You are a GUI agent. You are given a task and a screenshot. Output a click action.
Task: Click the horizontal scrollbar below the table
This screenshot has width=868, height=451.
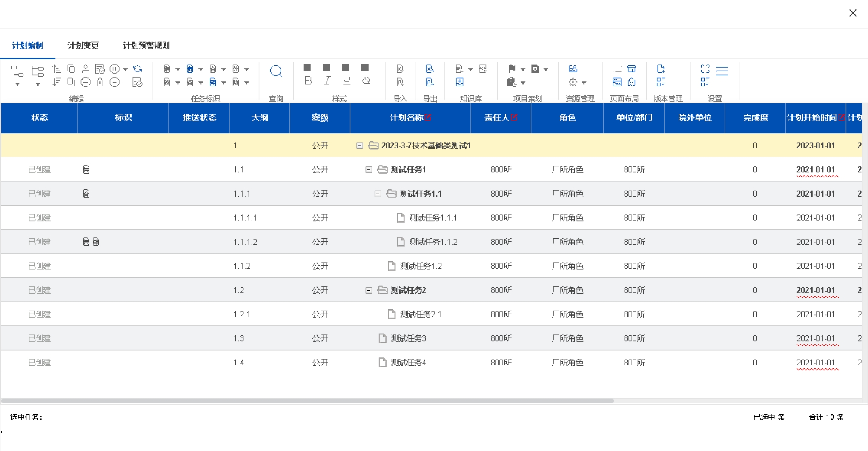(x=307, y=401)
